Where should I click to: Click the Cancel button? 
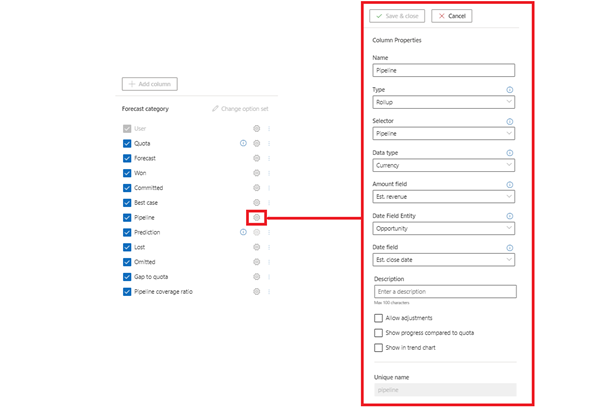tap(452, 16)
